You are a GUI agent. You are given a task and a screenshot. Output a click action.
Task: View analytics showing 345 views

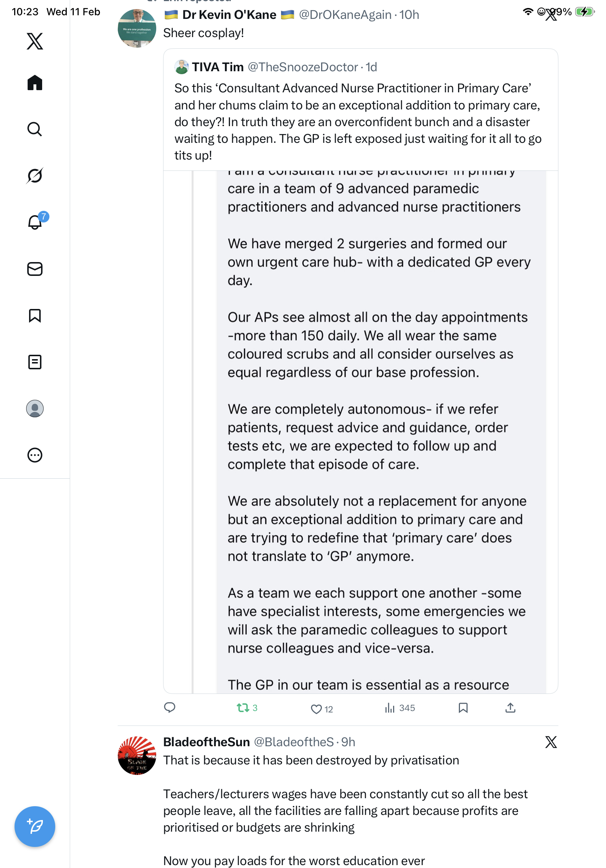pyautogui.click(x=400, y=708)
